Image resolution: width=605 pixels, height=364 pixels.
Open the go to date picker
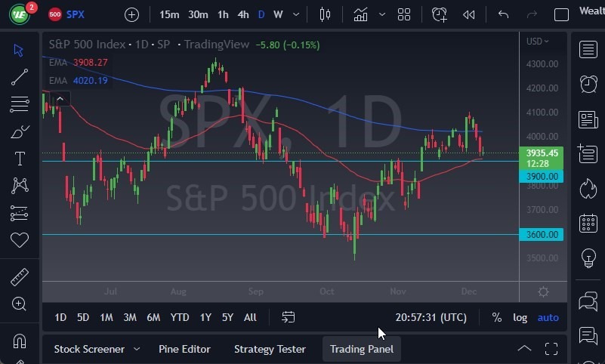(x=289, y=317)
